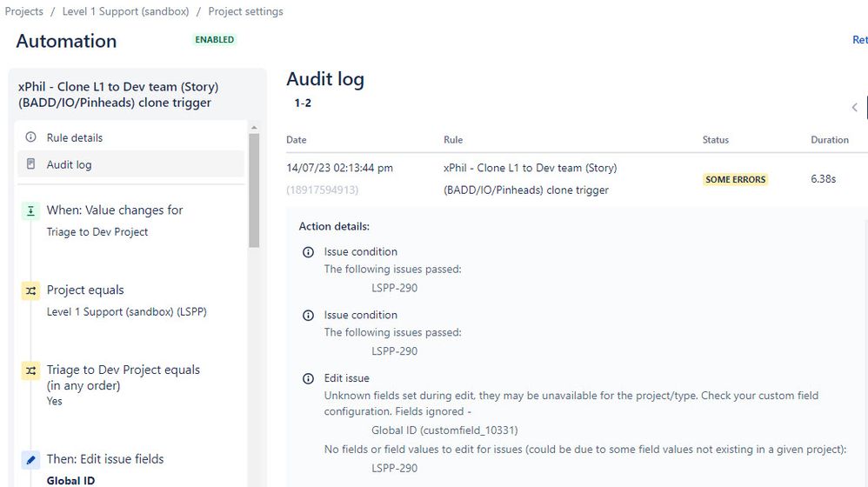Click the SOME ERRORS status badge
The image size is (868, 487).
click(x=735, y=179)
